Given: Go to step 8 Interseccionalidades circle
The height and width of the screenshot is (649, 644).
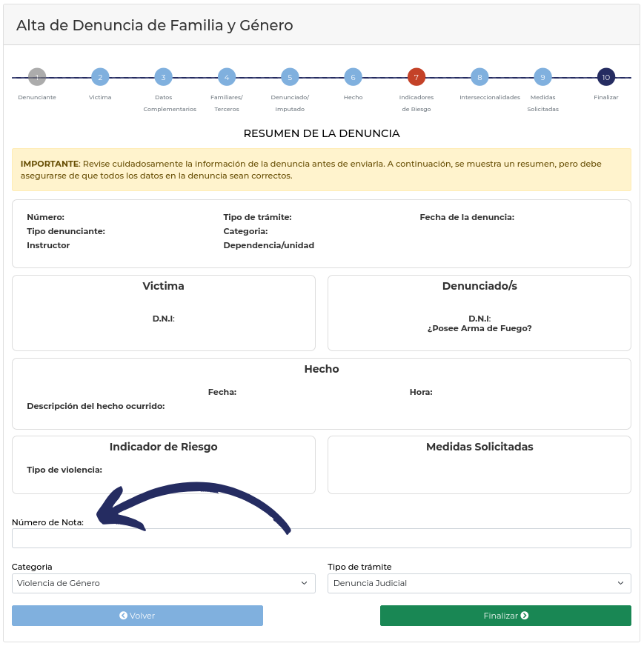Looking at the screenshot, I should [x=479, y=77].
